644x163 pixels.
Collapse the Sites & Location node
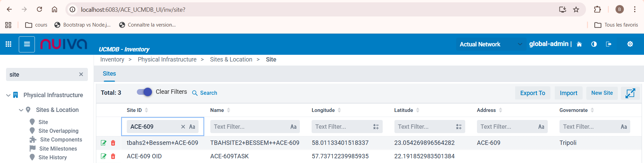coord(21,110)
